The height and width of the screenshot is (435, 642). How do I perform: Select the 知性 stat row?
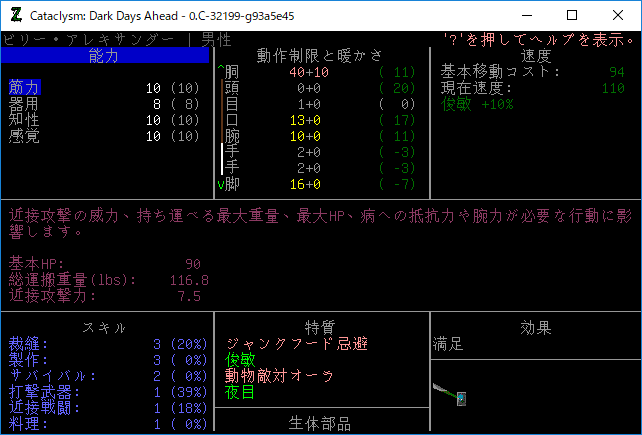click(24, 119)
